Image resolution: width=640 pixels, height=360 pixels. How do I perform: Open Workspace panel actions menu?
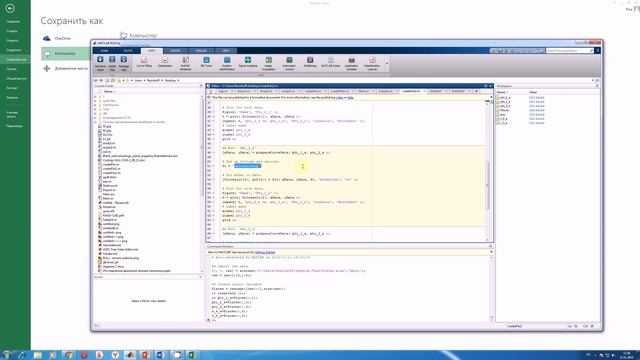click(x=597, y=86)
